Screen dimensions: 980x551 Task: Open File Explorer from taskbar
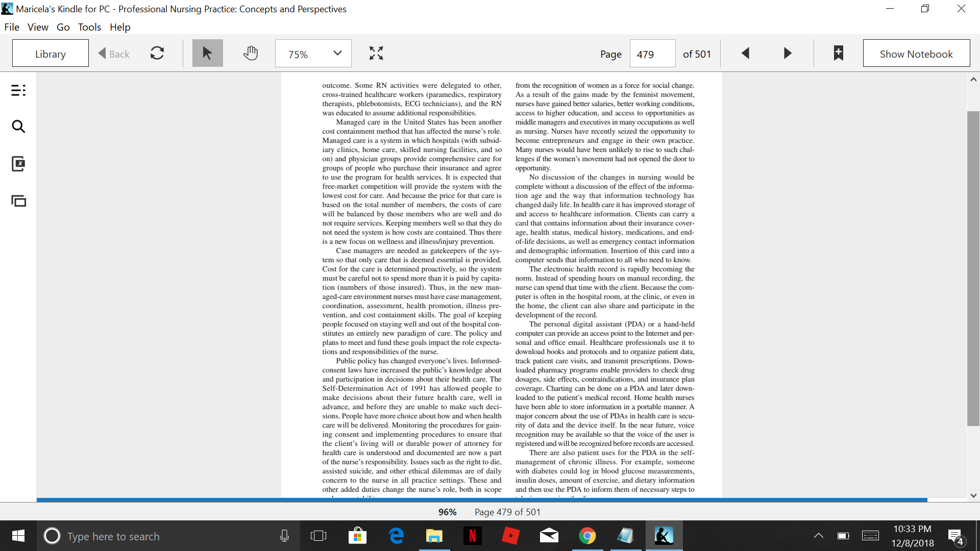click(434, 536)
